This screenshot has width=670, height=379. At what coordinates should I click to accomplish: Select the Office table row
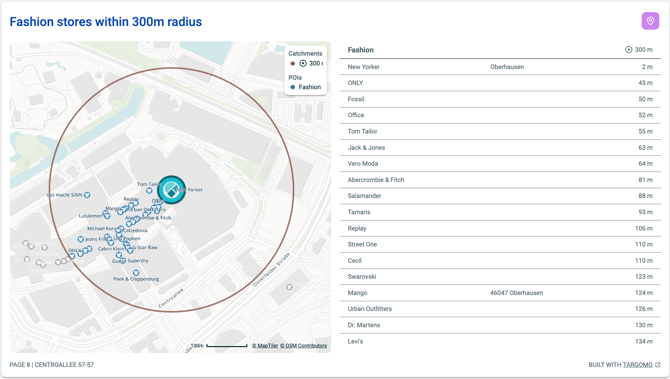[500, 115]
